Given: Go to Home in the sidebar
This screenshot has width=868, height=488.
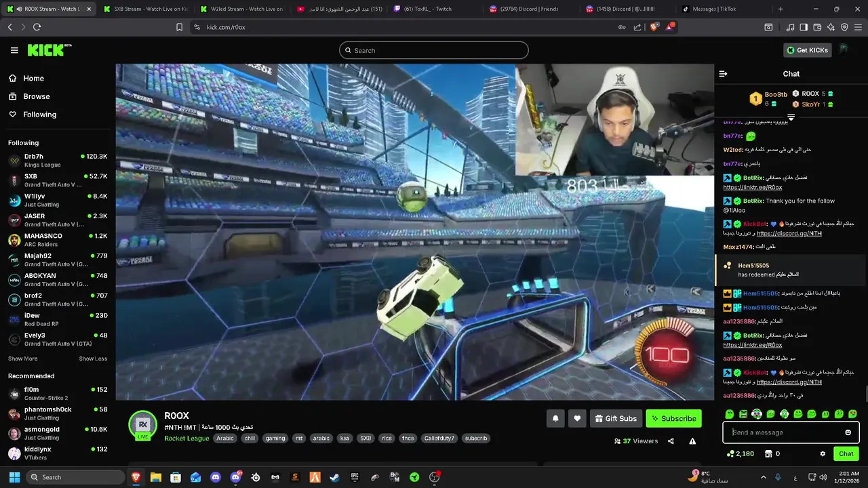Looking at the screenshot, I should pos(27,79).
